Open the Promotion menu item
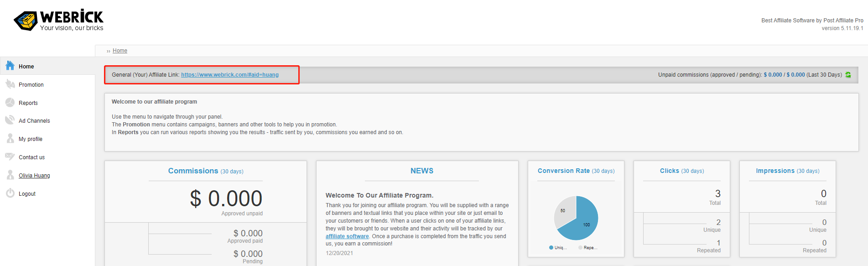The width and height of the screenshot is (868, 266). click(31, 85)
